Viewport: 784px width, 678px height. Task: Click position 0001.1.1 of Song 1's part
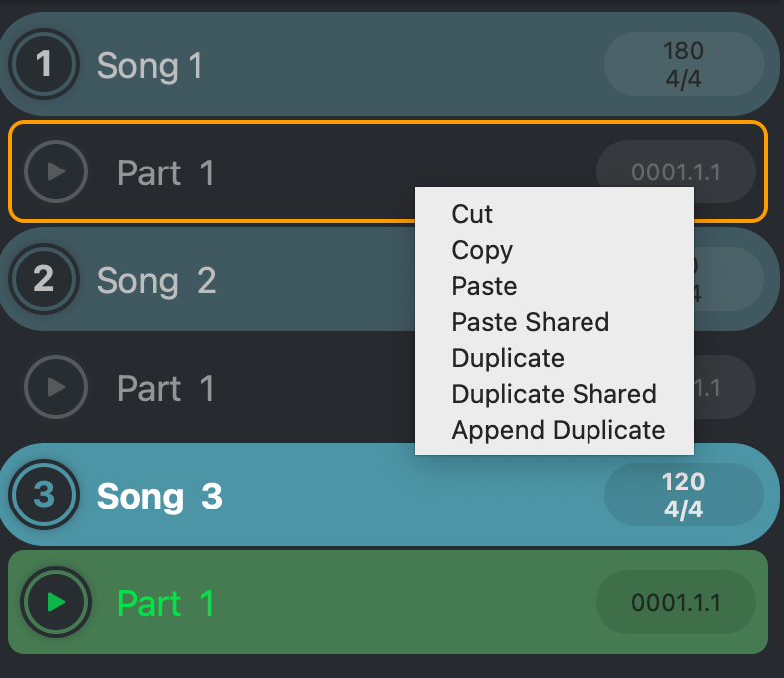coord(676,172)
